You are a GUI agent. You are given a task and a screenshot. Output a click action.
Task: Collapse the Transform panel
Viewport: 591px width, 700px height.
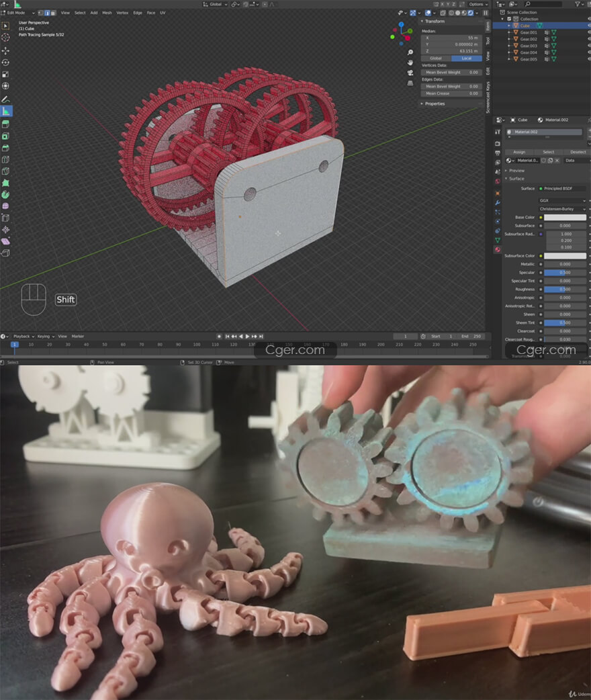[433, 21]
